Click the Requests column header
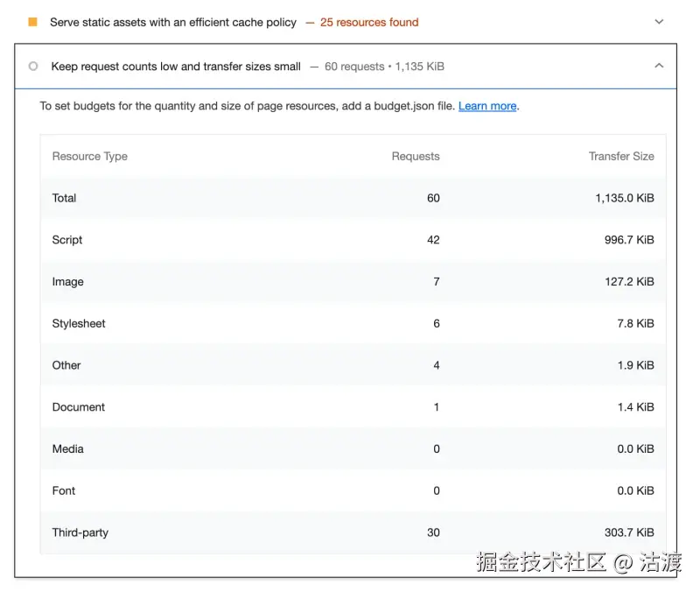 point(415,156)
